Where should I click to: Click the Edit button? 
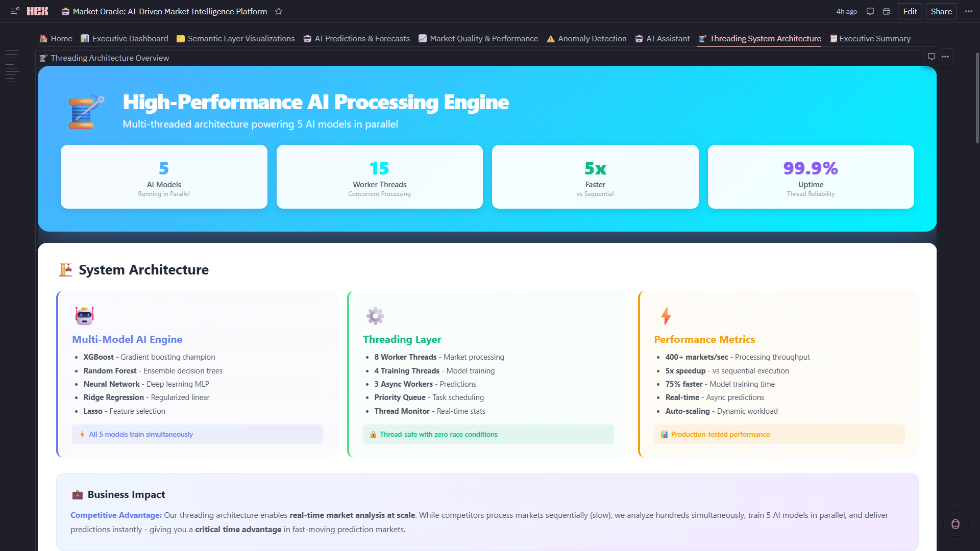click(910, 11)
